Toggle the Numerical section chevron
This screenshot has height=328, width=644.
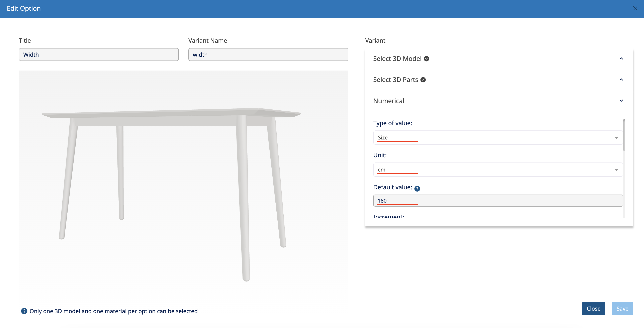(621, 101)
